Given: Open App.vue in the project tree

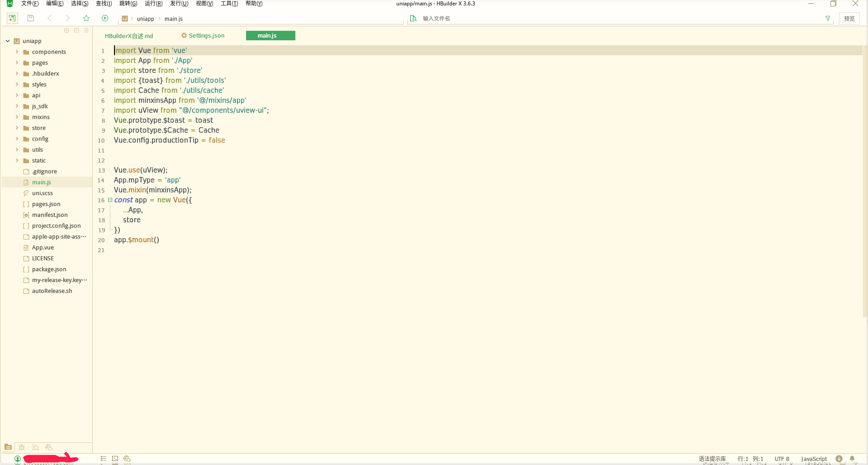Looking at the screenshot, I should click(x=43, y=247).
